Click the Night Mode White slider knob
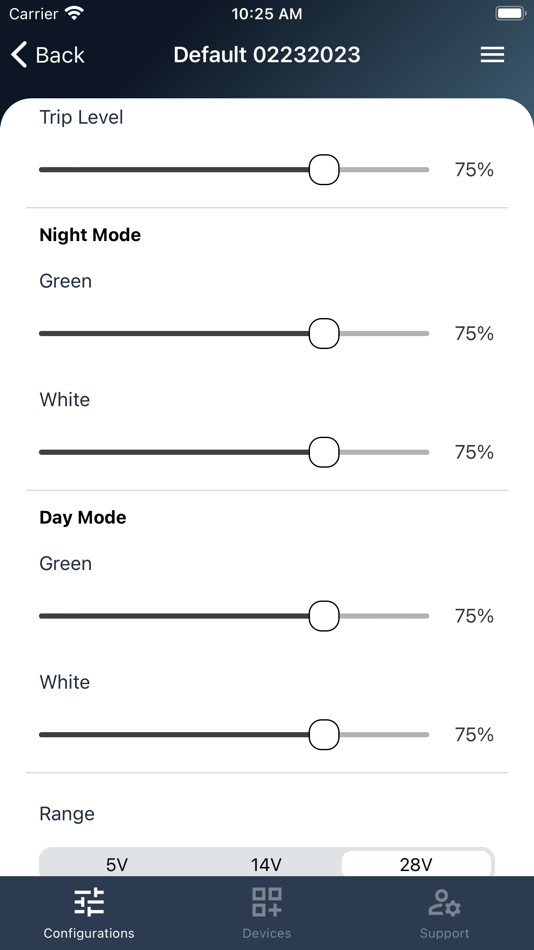Screen dimensions: 534x950 point(324,452)
